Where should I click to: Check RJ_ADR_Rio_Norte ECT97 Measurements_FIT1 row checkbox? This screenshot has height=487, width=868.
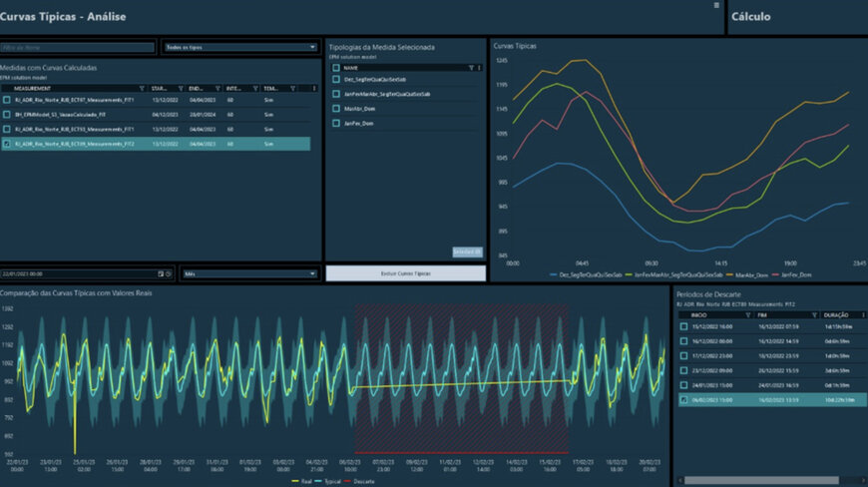click(7, 100)
